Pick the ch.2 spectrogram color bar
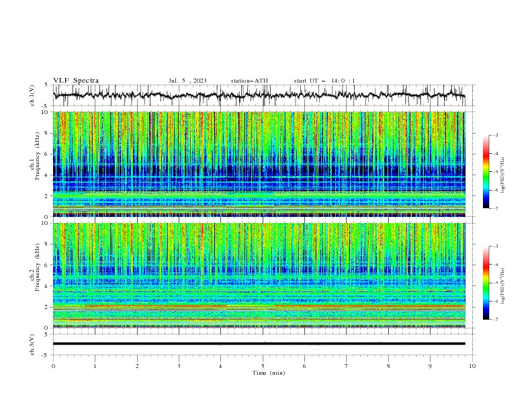Viewport: 532px width, 411px height. click(x=486, y=283)
